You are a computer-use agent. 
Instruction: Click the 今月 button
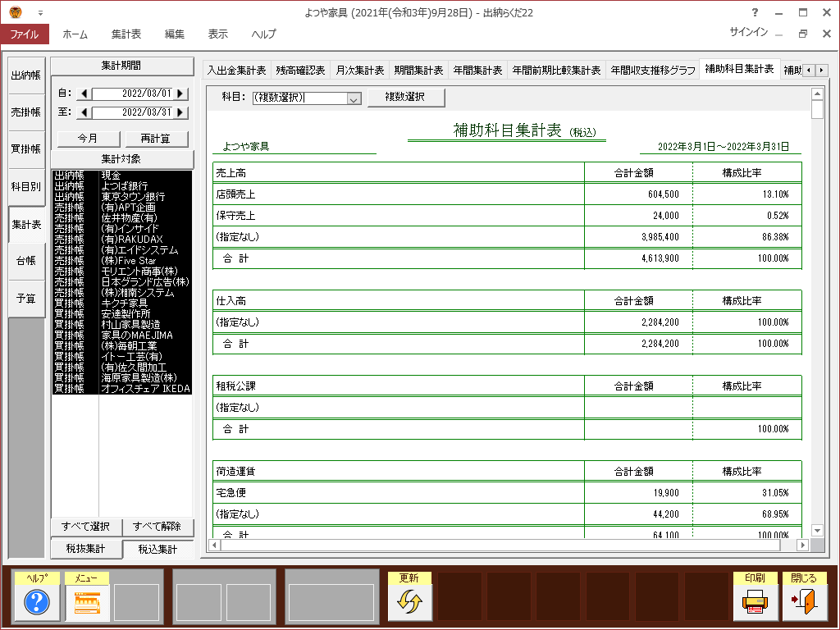88,139
